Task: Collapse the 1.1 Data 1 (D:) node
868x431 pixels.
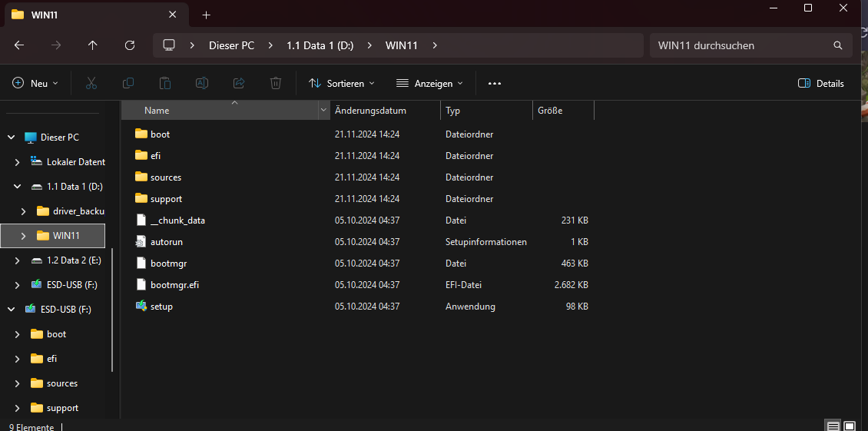Action: pos(17,187)
